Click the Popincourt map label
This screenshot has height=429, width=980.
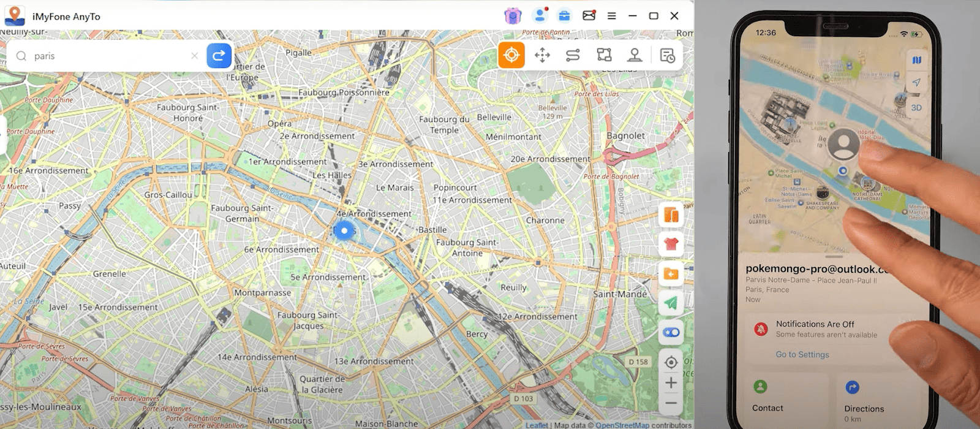(x=455, y=188)
